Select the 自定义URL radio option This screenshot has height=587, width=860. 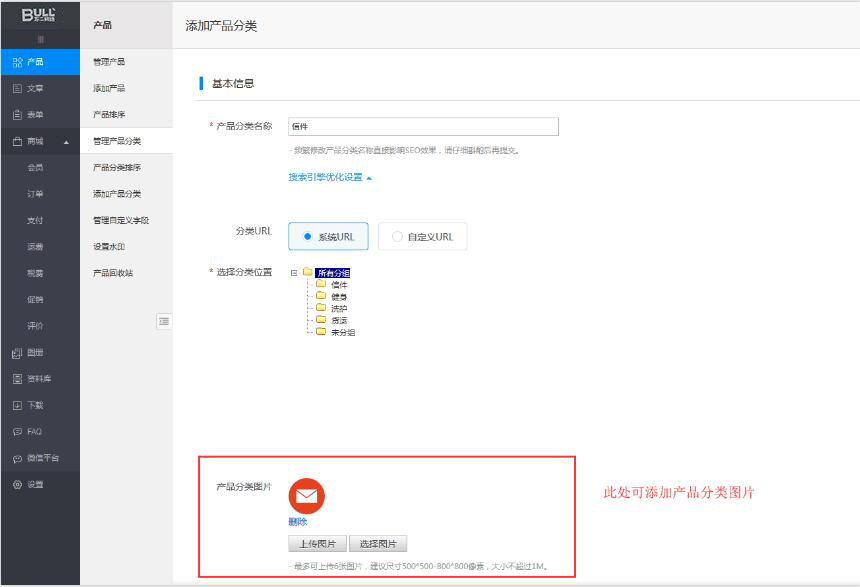(x=398, y=237)
